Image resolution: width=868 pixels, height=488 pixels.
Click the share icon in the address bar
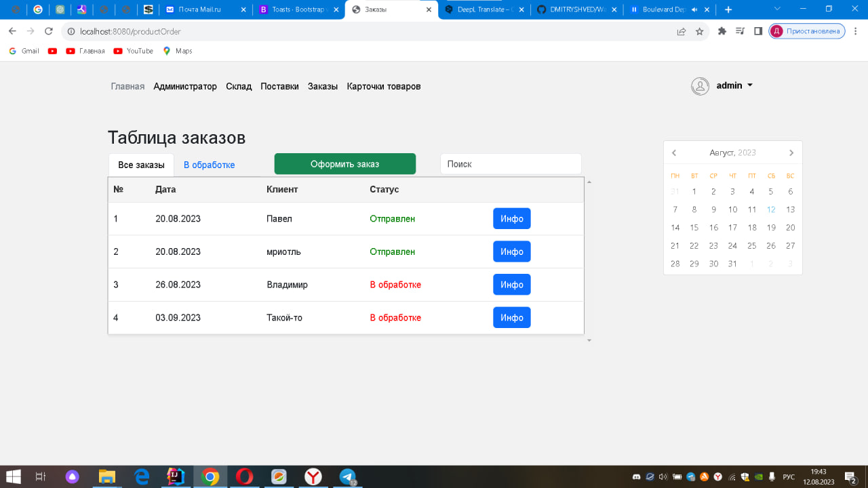coord(681,30)
